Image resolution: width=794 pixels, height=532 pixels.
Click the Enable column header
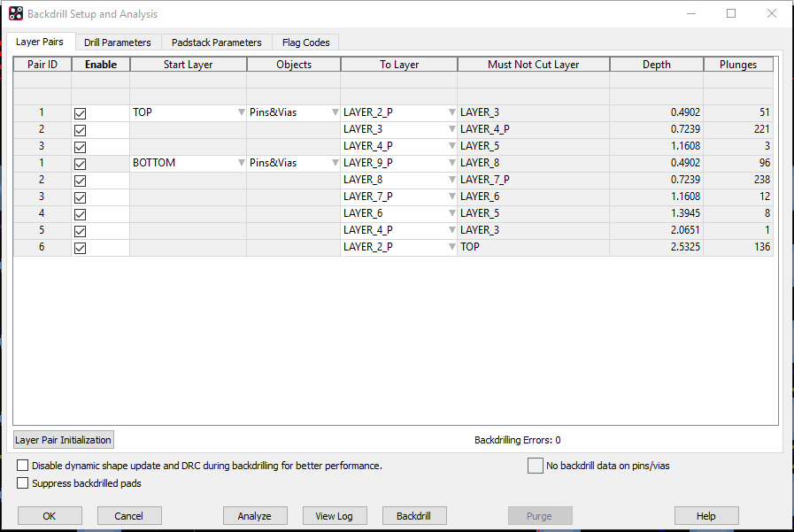(101, 65)
